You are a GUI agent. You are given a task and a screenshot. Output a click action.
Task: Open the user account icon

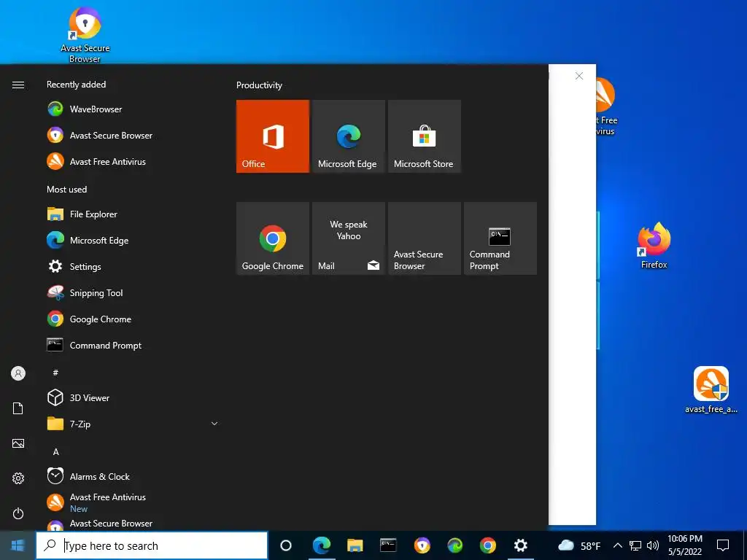pyautogui.click(x=18, y=373)
